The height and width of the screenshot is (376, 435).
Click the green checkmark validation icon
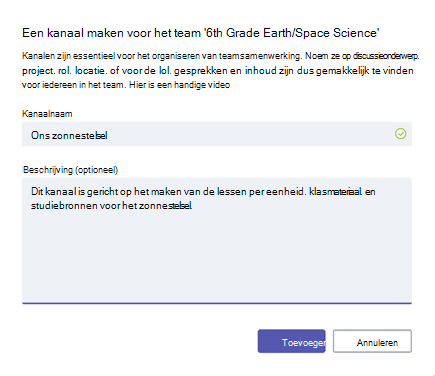(x=400, y=134)
